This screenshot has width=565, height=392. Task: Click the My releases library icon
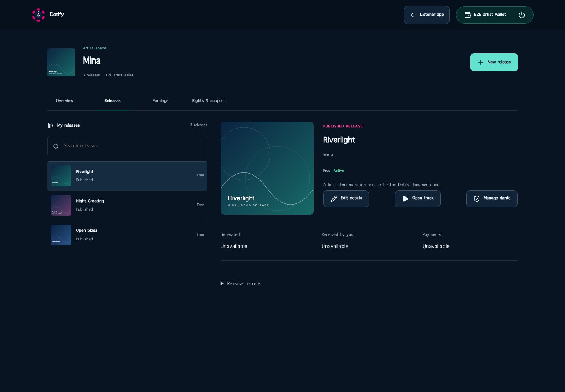tap(51, 126)
